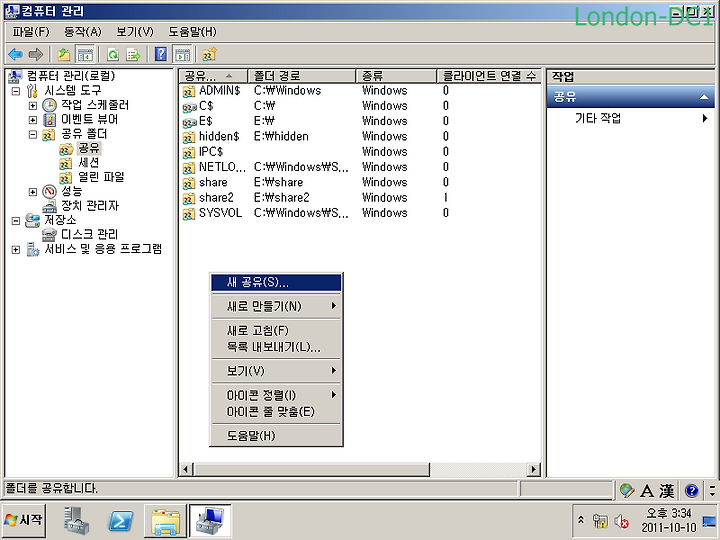The image size is (720, 540).
Task: Click the 'E:\hidden' folder path cell
Action: click(281, 137)
